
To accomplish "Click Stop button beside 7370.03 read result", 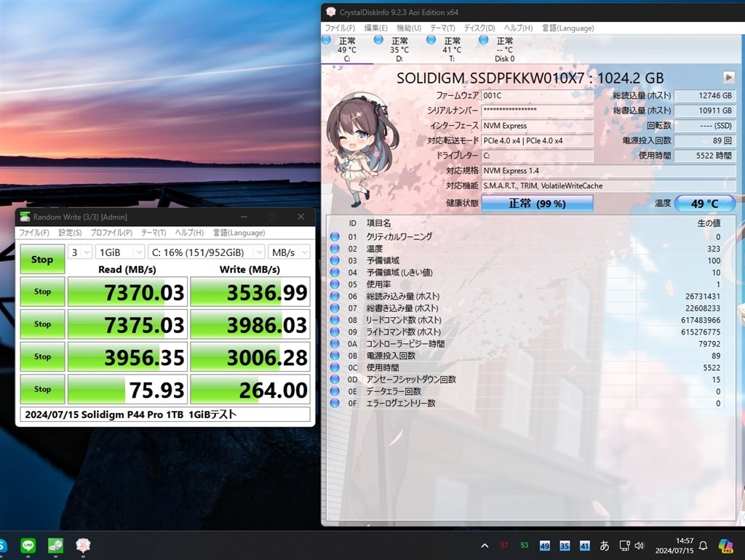I will pyautogui.click(x=42, y=292).
